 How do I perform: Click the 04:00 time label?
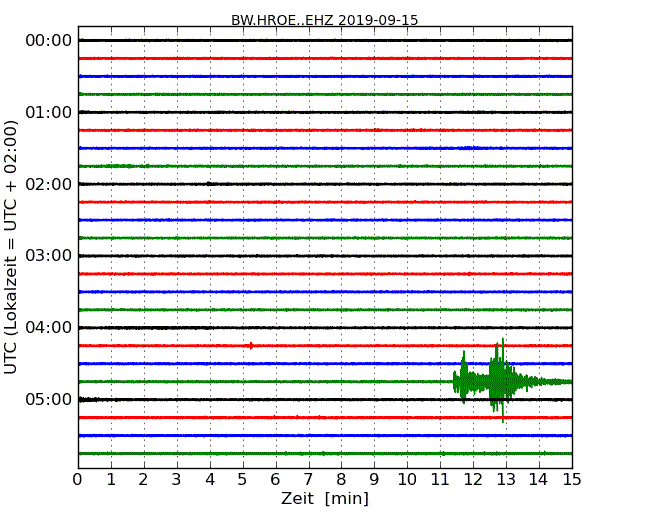[x=49, y=328]
